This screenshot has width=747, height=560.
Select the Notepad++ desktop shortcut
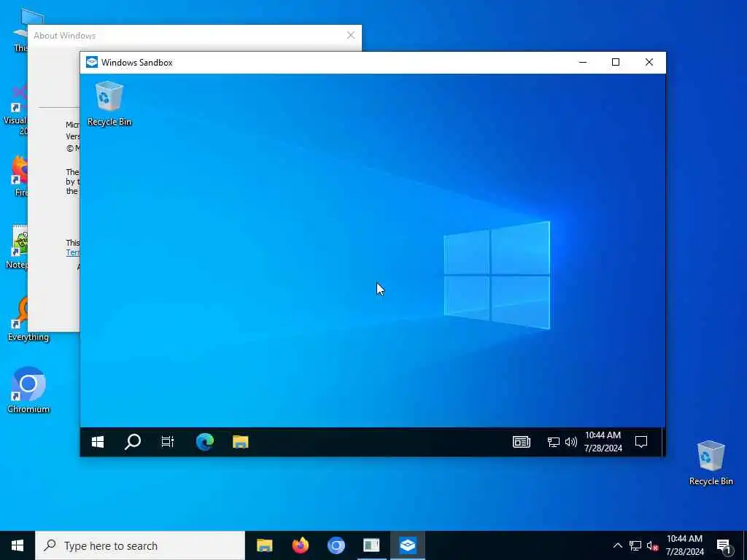point(17,248)
